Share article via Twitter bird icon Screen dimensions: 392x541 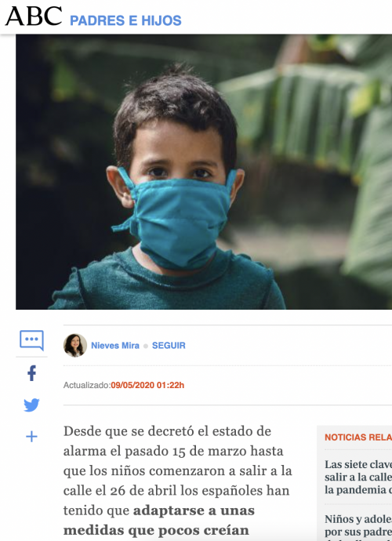point(31,405)
